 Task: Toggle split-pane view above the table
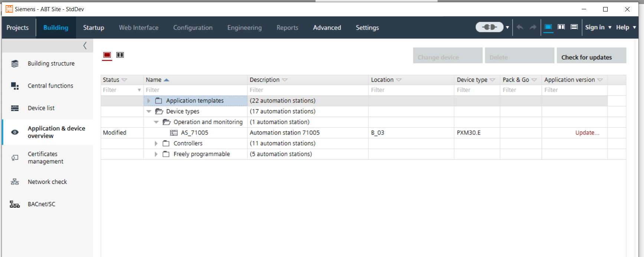[x=120, y=55]
